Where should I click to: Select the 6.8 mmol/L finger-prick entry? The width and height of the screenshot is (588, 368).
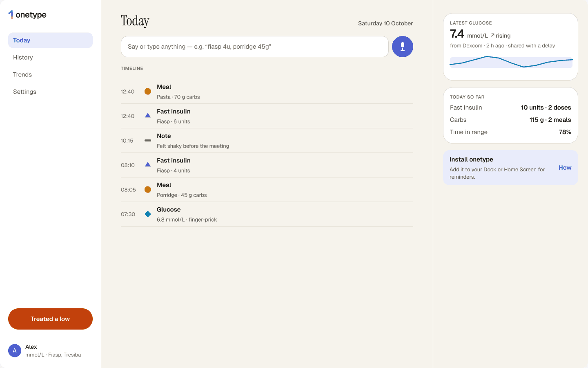click(x=267, y=214)
